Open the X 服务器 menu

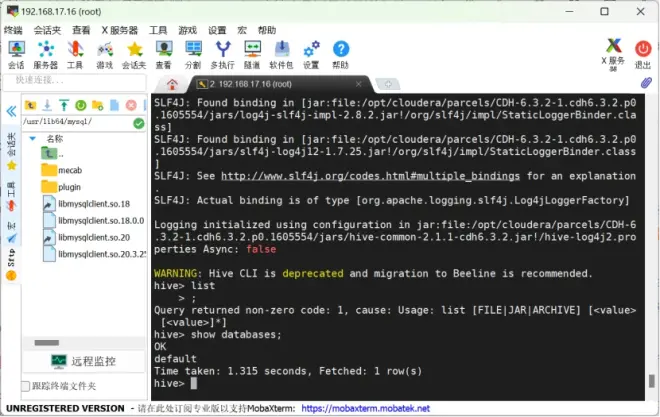point(120,30)
